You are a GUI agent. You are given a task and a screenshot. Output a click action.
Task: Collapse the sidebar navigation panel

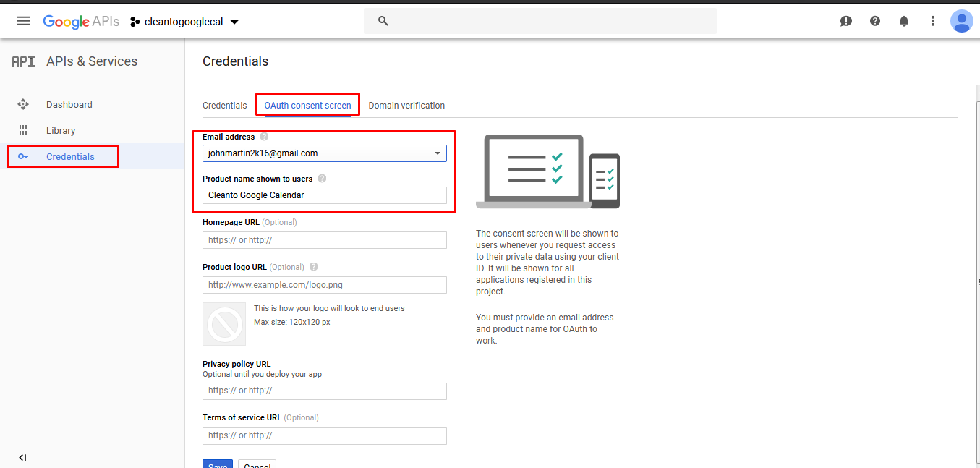pos(22,457)
